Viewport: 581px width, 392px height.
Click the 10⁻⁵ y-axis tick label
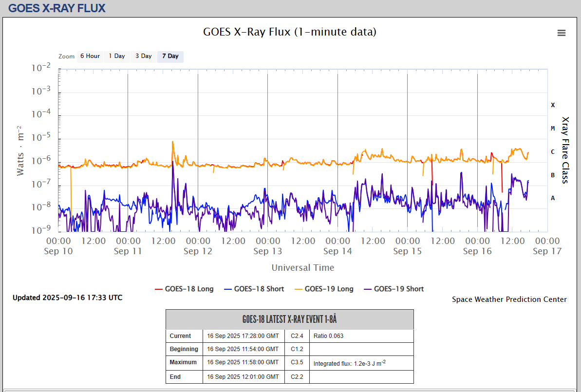(41, 137)
